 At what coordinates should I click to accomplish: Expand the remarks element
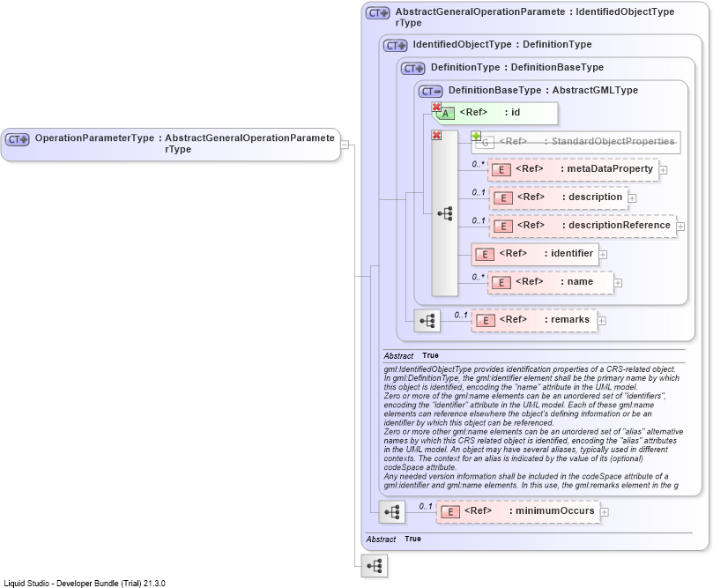pos(601,321)
